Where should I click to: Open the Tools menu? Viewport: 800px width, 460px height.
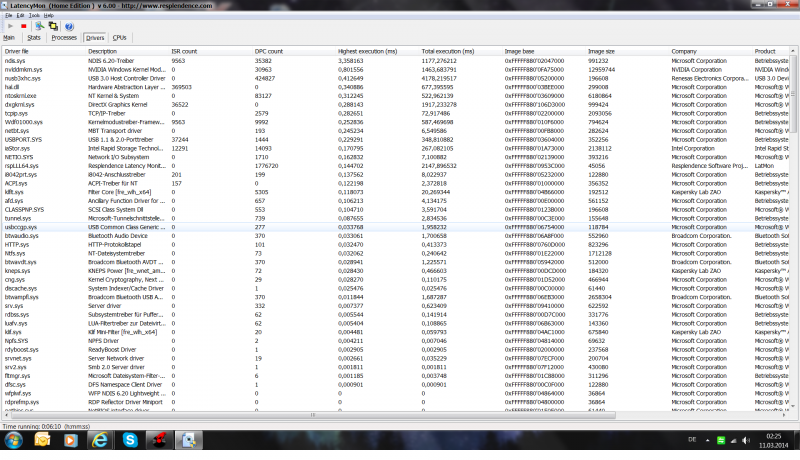click(x=34, y=15)
